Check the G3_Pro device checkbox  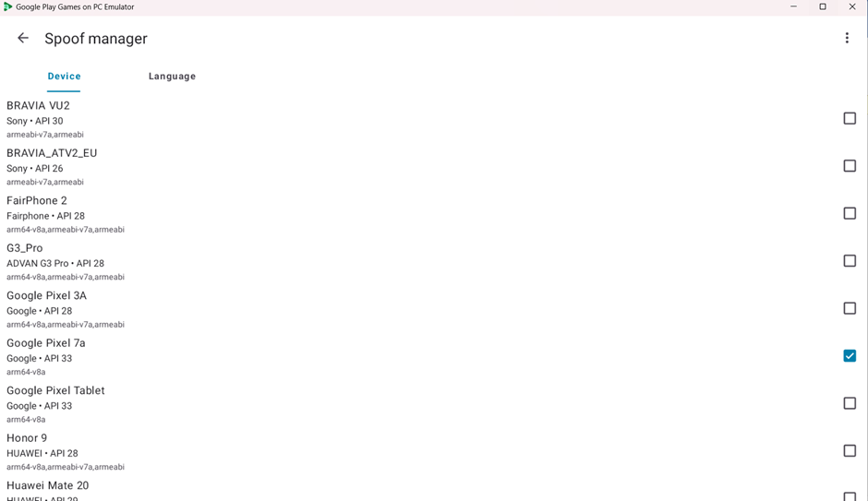tap(850, 261)
